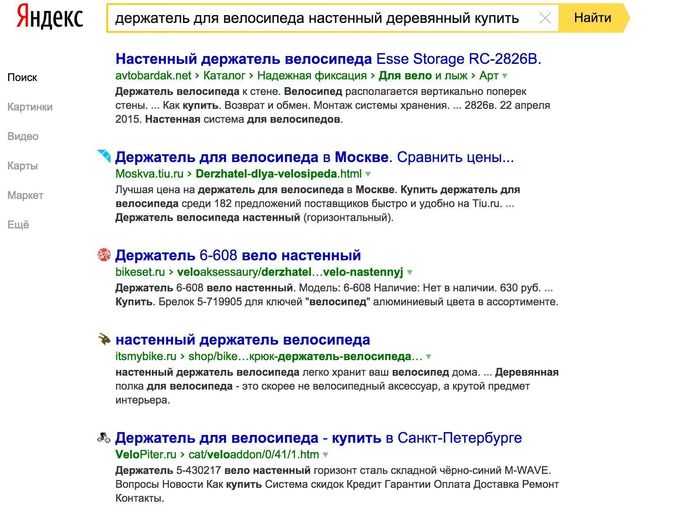
Task: Expand dropdown arrow after Derzhatel-dlya-velosipeda.html
Action: click(x=368, y=174)
